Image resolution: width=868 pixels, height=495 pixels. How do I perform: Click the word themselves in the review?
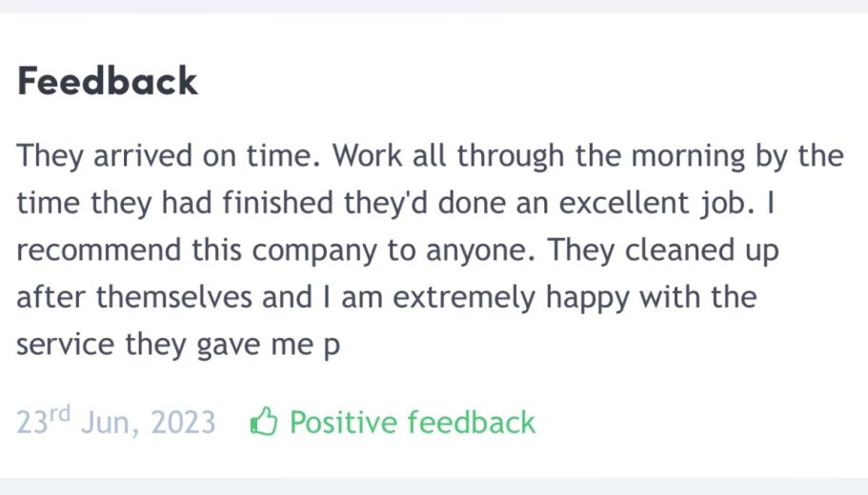click(x=174, y=297)
